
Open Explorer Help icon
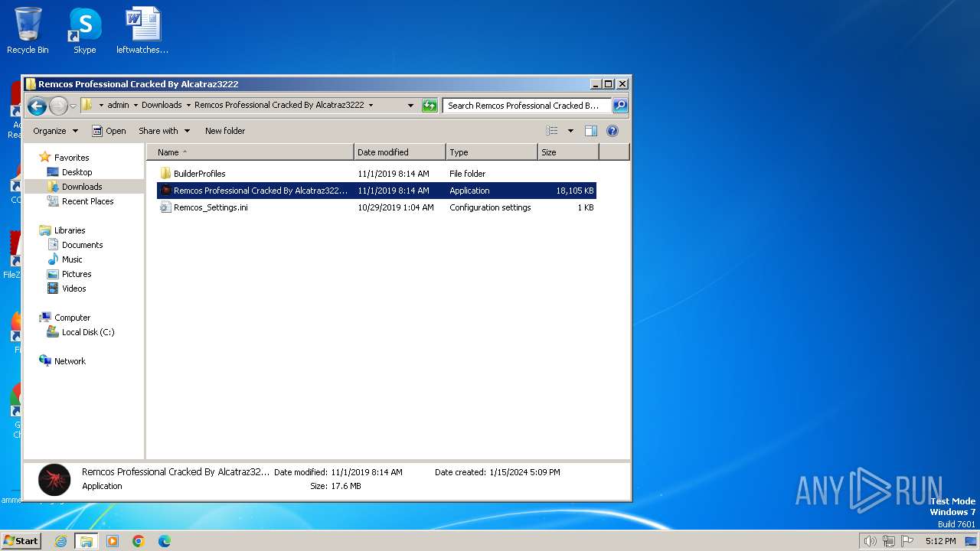pos(612,131)
